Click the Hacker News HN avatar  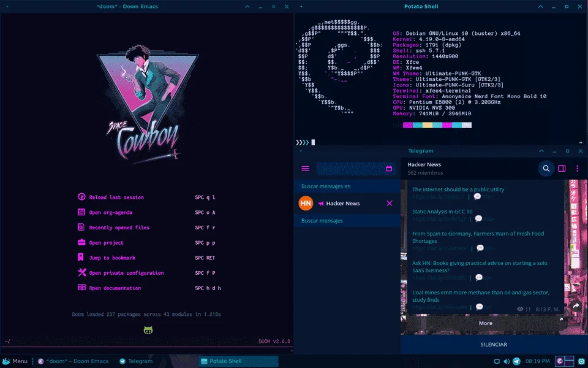[306, 203]
